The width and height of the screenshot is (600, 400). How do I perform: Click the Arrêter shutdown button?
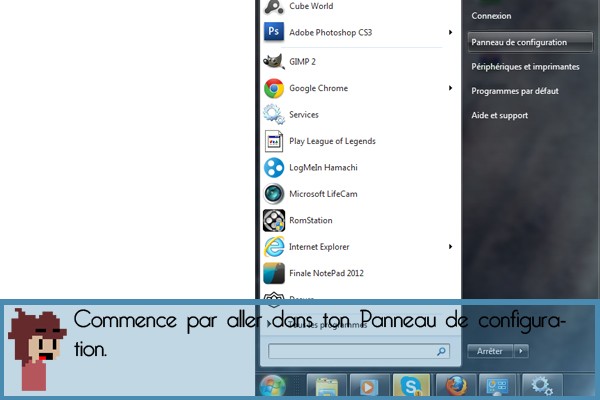(490, 351)
